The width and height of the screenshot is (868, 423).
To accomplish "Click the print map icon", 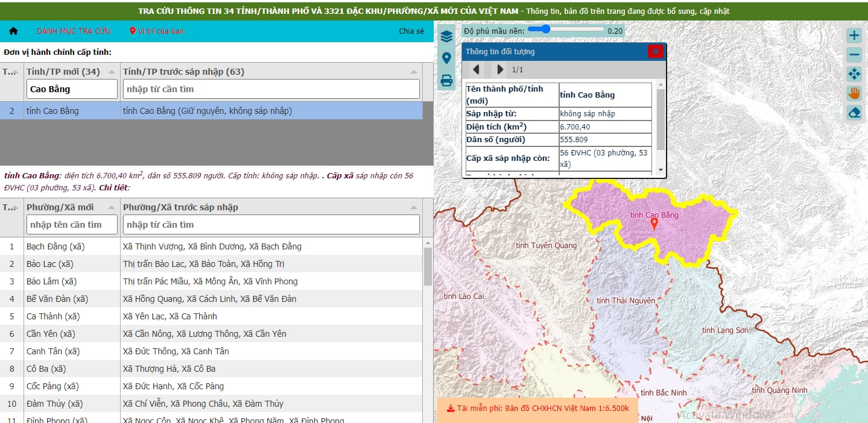I will coord(446,80).
